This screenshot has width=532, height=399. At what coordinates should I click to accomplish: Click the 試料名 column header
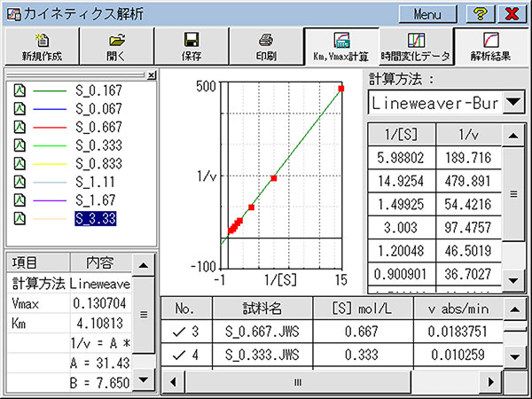[262, 309]
